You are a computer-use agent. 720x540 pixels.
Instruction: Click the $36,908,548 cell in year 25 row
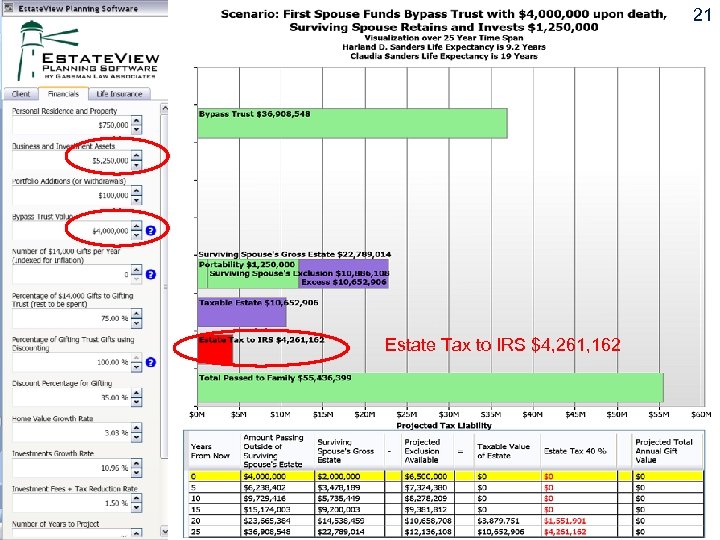[x=278, y=532]
